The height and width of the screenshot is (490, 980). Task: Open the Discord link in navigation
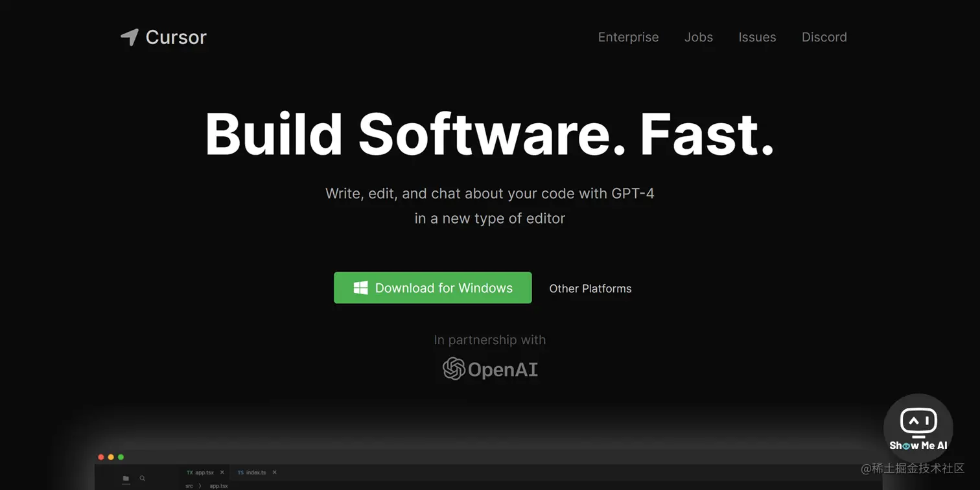tap(824, 37)
